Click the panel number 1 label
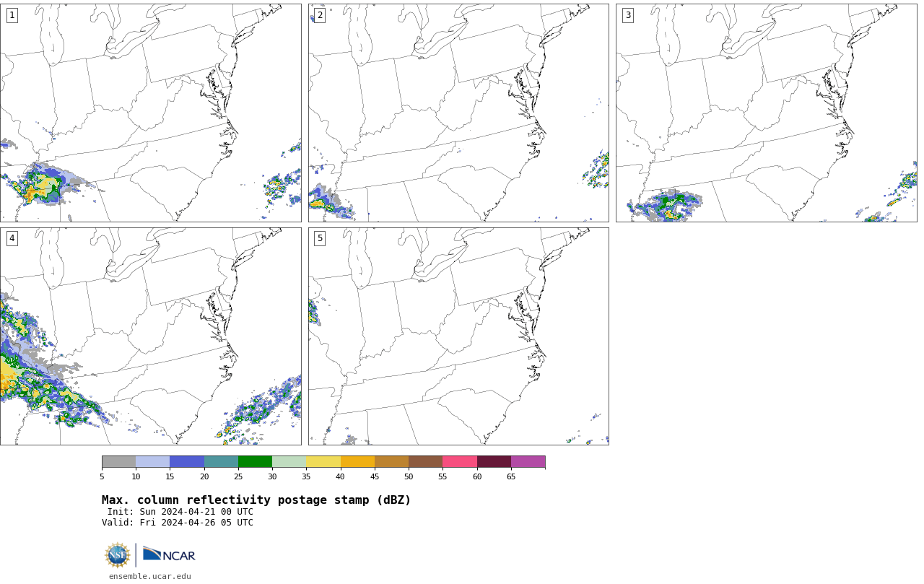The width and height of the screenshot is (924, 584). 12,15
